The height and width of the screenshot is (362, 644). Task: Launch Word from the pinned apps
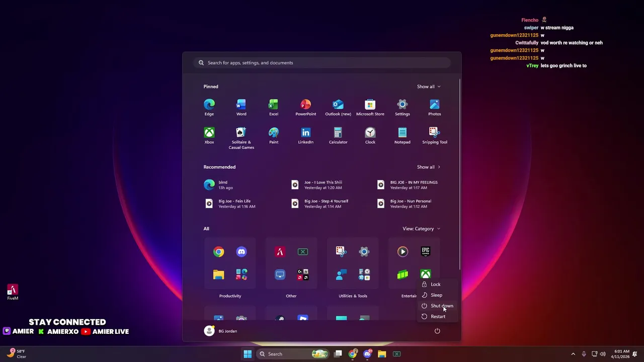tap(242, 107)
